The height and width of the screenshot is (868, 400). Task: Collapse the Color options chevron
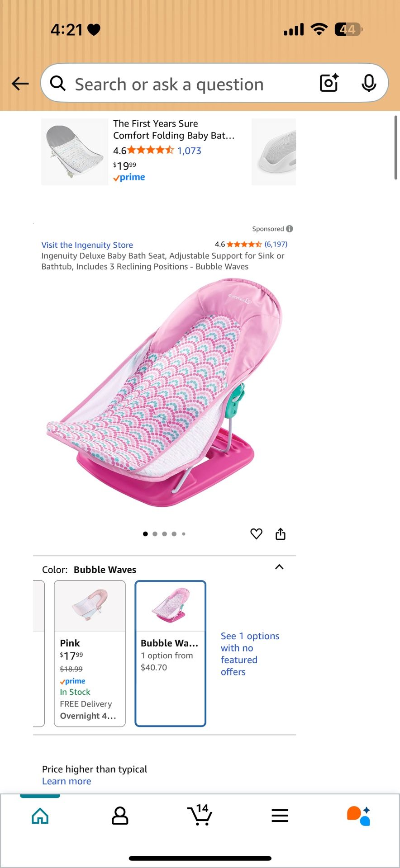(279, 567)
